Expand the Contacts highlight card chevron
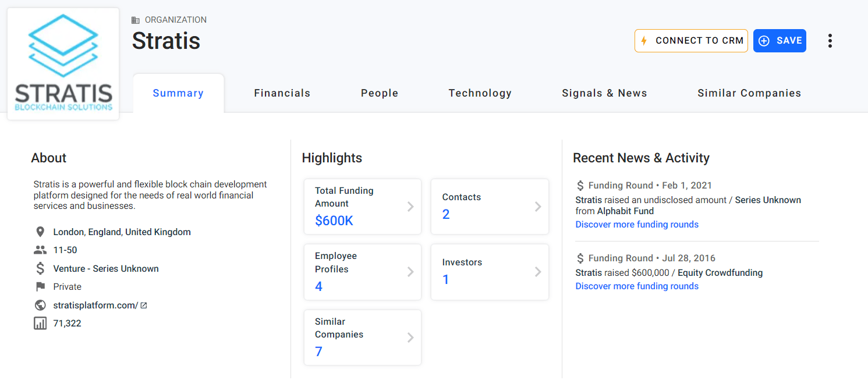The height and width of the screenshot is (387, 868). [538, 206]
